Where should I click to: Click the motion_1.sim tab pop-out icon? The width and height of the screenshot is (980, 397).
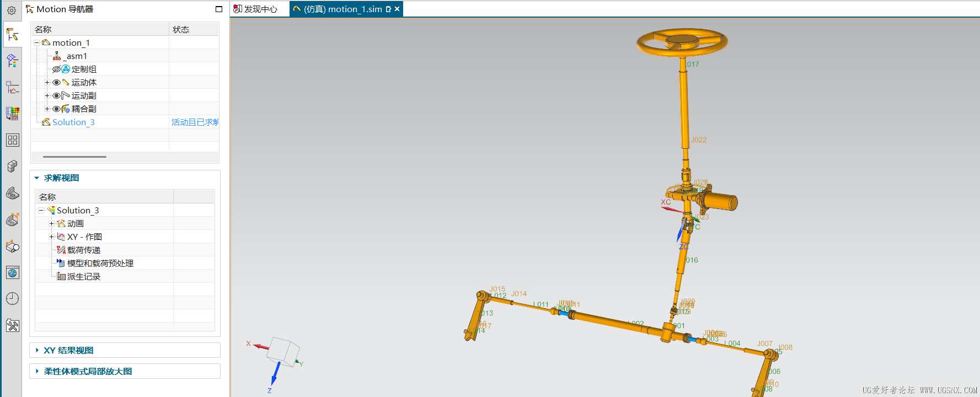click(x=388, y=9)
